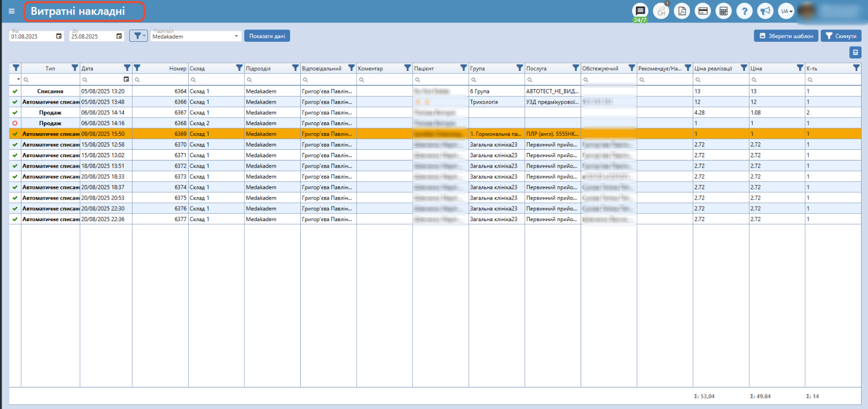This screenshot has height=409, width=868.
Task: Click Скинути filter reset button
Action: (x=841, y=36)
